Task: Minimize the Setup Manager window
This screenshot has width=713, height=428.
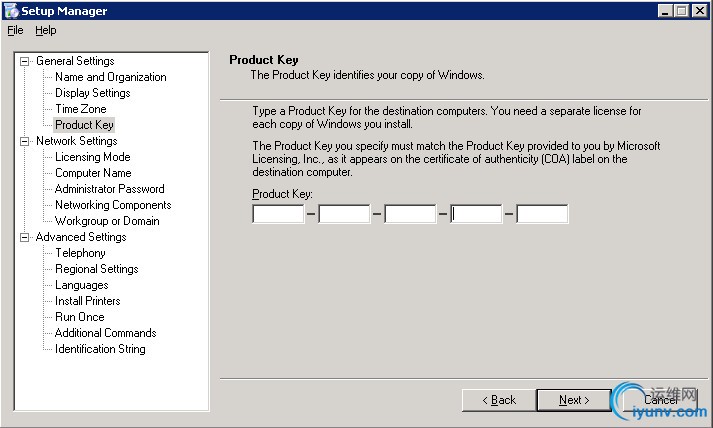Action: 666,11
